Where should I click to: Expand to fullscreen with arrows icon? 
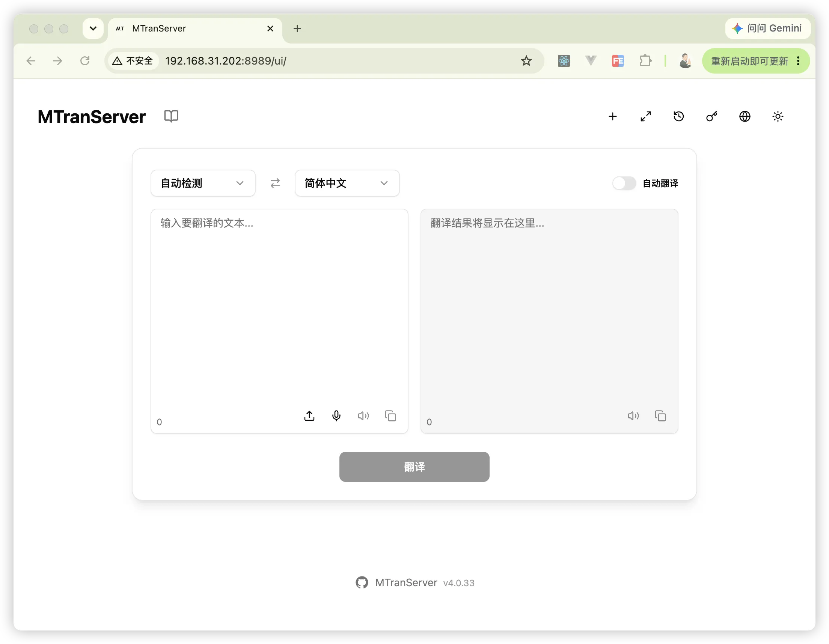coord(646,116)
